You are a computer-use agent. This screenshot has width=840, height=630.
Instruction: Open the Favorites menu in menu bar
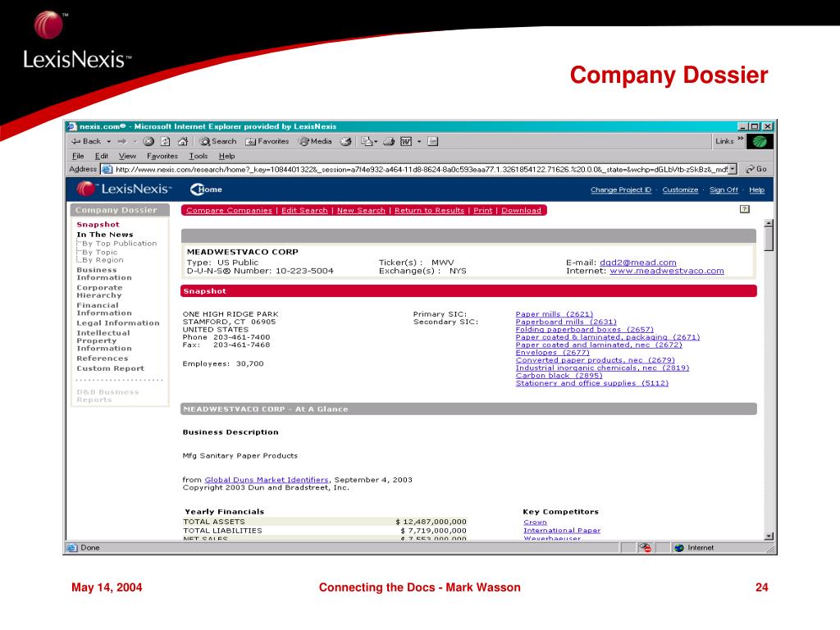[x=162, y=156]
